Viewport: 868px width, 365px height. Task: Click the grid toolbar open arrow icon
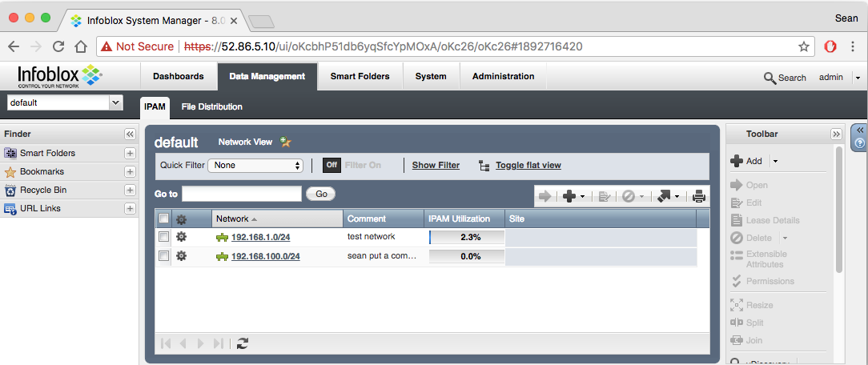pos(545,196)
